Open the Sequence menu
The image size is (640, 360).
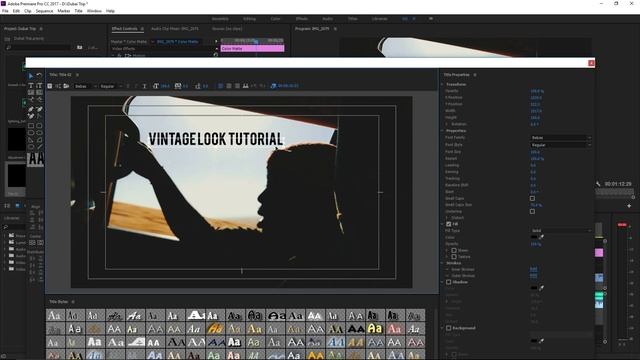(44, 11)
